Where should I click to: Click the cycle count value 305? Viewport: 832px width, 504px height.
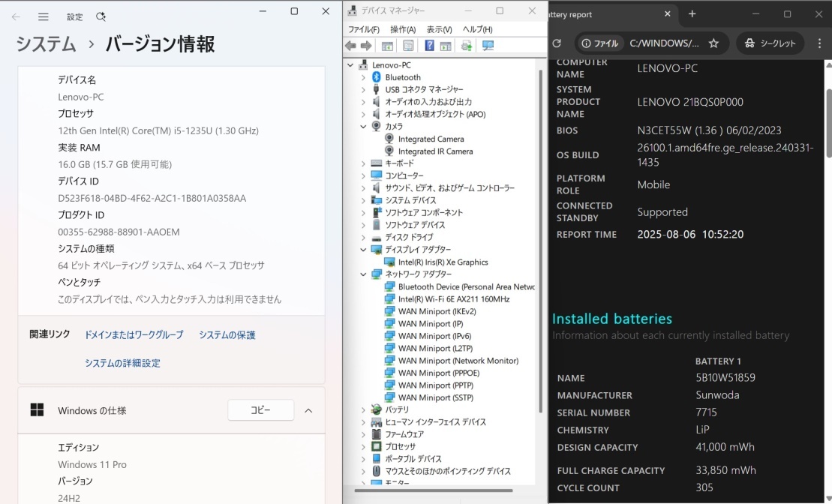[x=704, y=487]
